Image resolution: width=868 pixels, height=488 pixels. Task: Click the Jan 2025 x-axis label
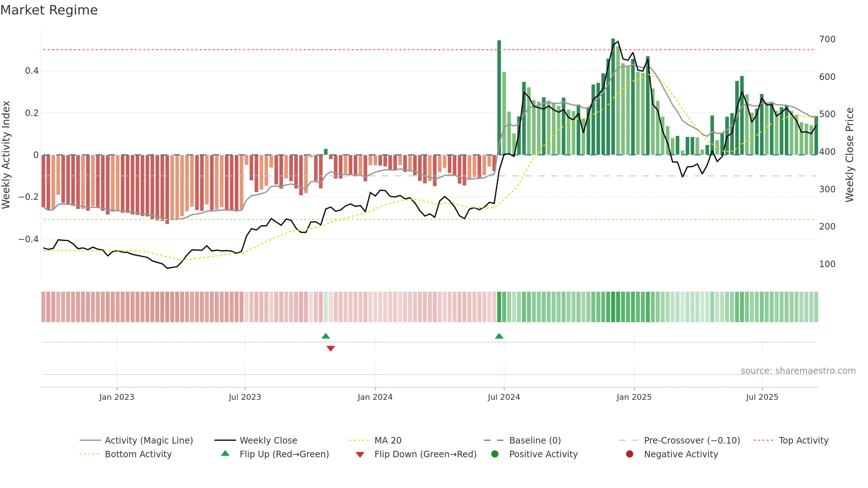click(x=634, y=397)
